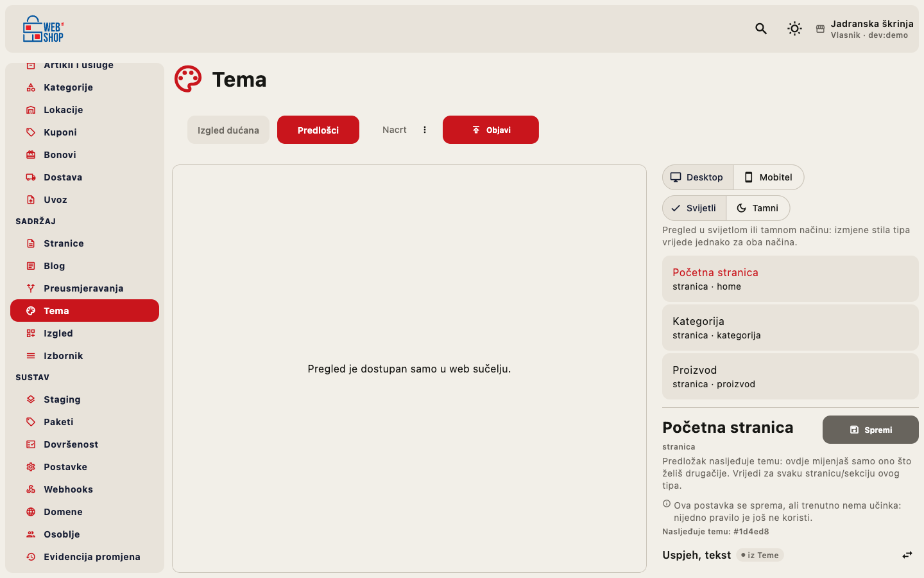Click the Postavke gear icon
The width and height of the screenshot is (924, 578).
click(x=31, y=467)
